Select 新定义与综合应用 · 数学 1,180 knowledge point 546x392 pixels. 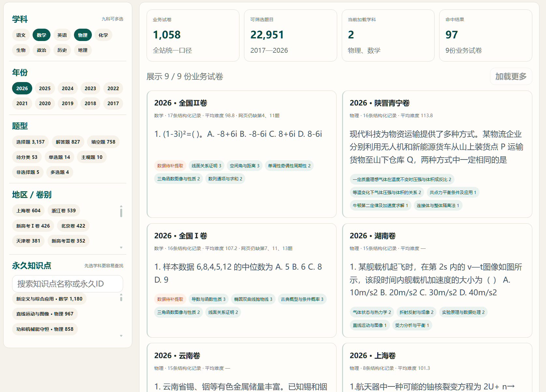[49, 299]
